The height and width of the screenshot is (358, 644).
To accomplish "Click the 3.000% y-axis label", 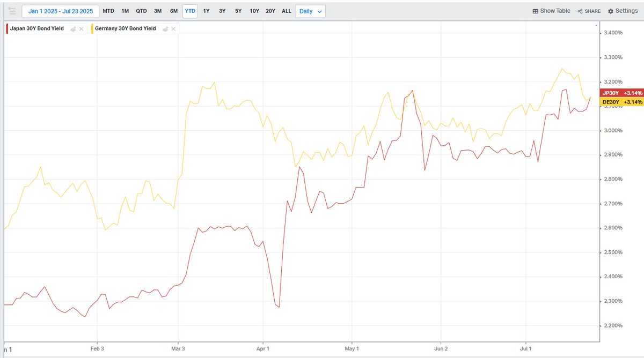I will [x=613, y=131].
